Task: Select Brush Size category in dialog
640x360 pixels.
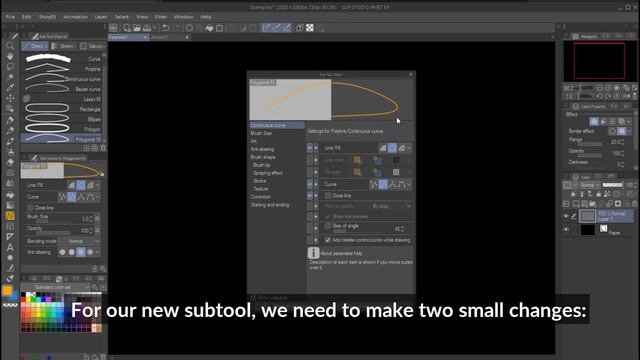Action: tap(261, 133)
